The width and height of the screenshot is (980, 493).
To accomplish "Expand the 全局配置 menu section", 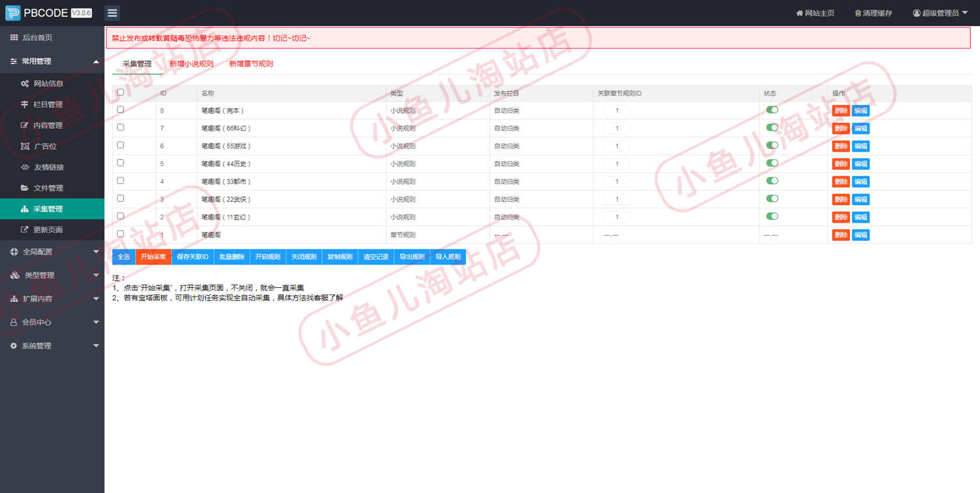I will [52, 251].
